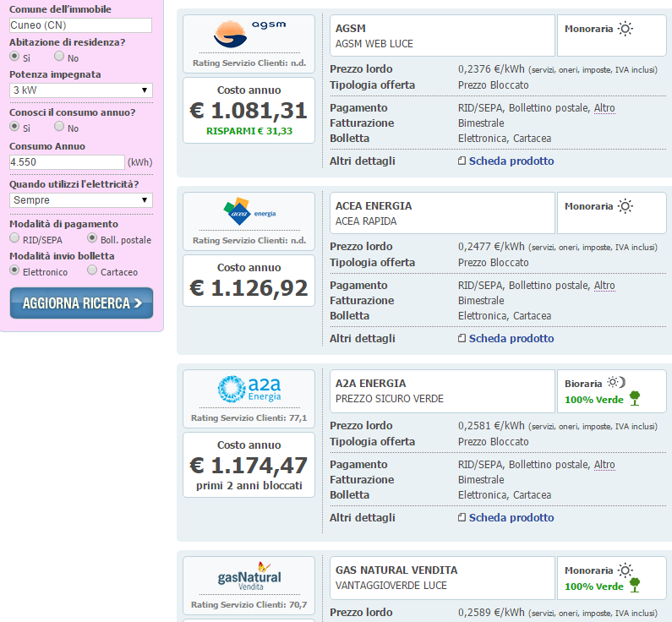Click A2A annual cost € 1.174,47
This screenshot has width=672, height=622.
click(x=249, y=465)
